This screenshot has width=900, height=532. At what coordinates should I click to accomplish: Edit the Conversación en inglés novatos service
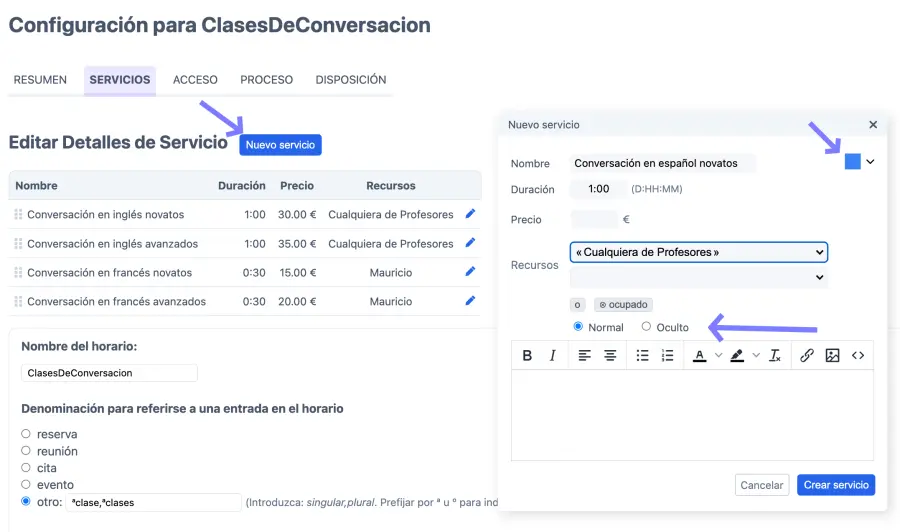[471, 214]
